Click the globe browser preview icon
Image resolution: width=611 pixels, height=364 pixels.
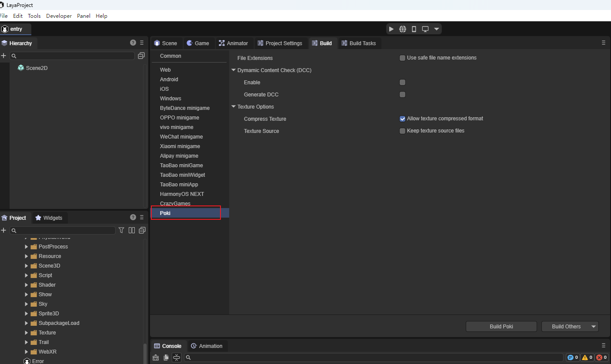click(x=403, y=29)
